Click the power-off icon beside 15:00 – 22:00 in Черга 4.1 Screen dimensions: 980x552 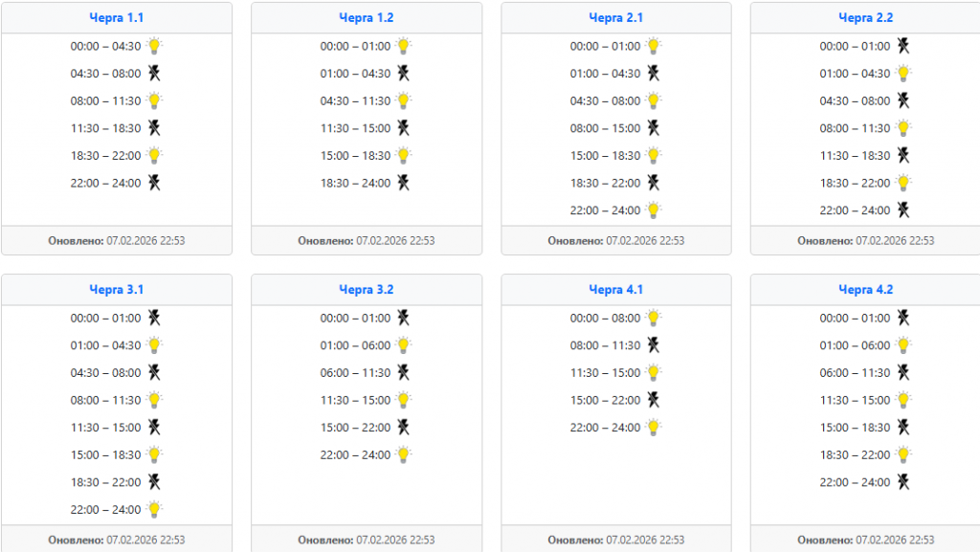654,400
